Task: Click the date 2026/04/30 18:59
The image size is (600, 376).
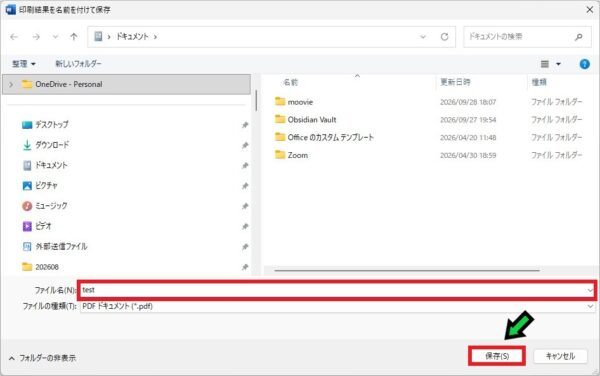Action: 468,155
